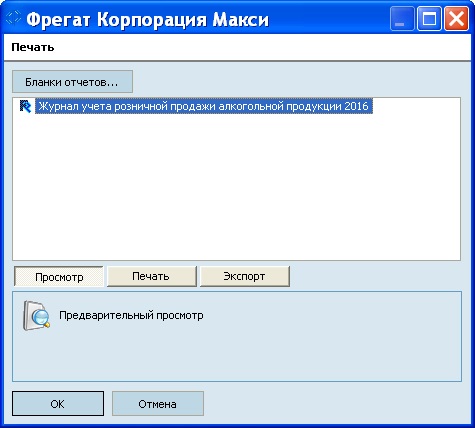Image resolution: width=475 pixels, height=428 pixels.
Task: Click the report icon beside Журнал учета
Action: pos(25,106)
